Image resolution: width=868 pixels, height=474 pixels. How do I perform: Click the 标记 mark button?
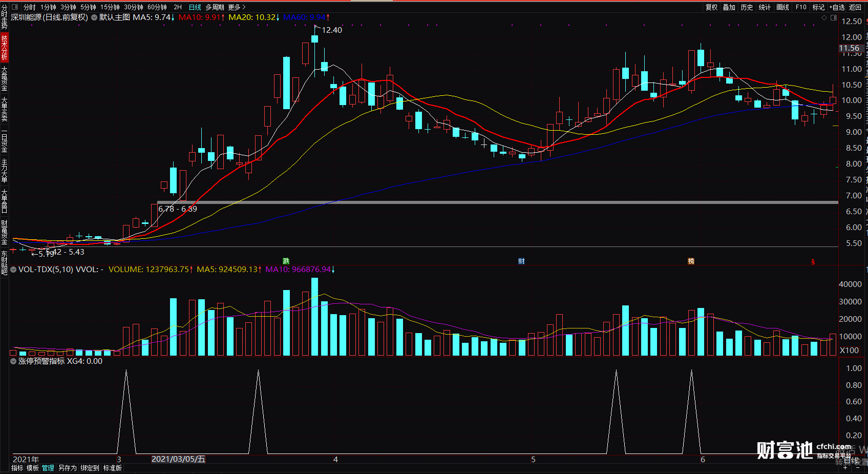point(818,7)
